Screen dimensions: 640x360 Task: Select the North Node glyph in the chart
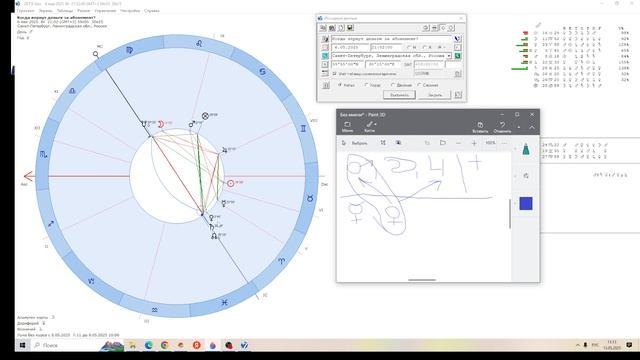[214, 236]
